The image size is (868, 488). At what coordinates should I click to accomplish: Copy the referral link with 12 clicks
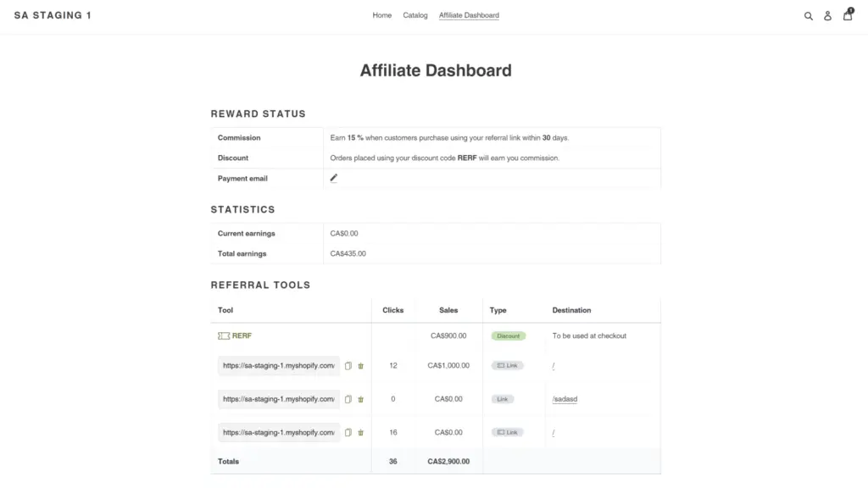348,366
